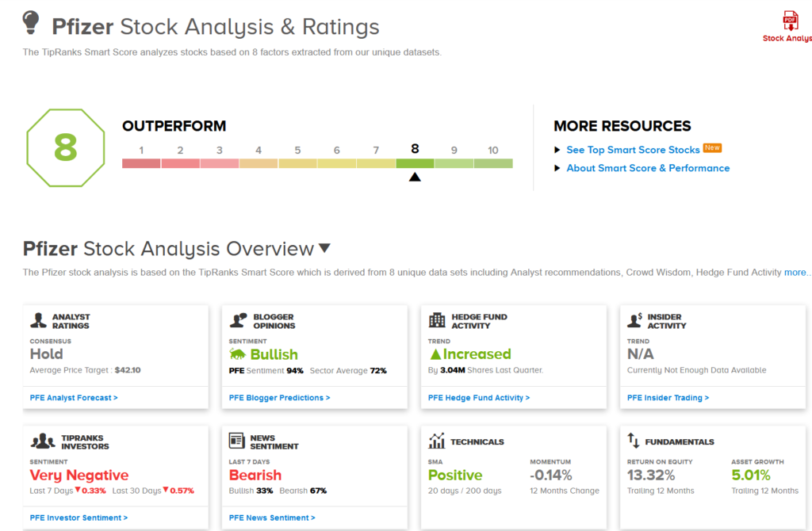Click the Technicals chart icon
Viewport: 812px width, 531px height.
pos(436,441)
